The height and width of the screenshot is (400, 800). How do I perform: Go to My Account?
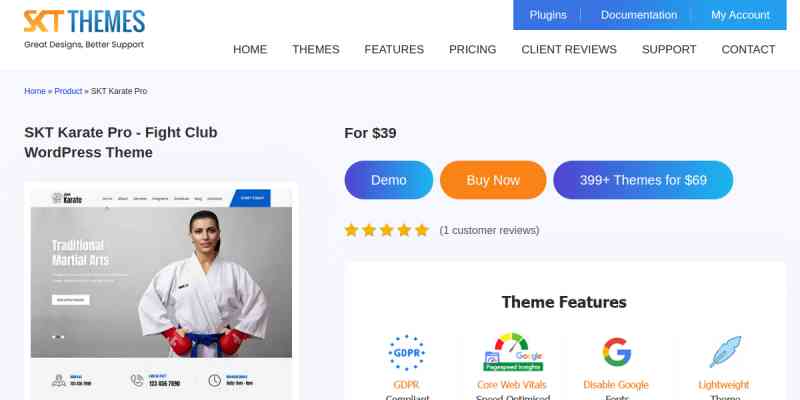(740, 15)
